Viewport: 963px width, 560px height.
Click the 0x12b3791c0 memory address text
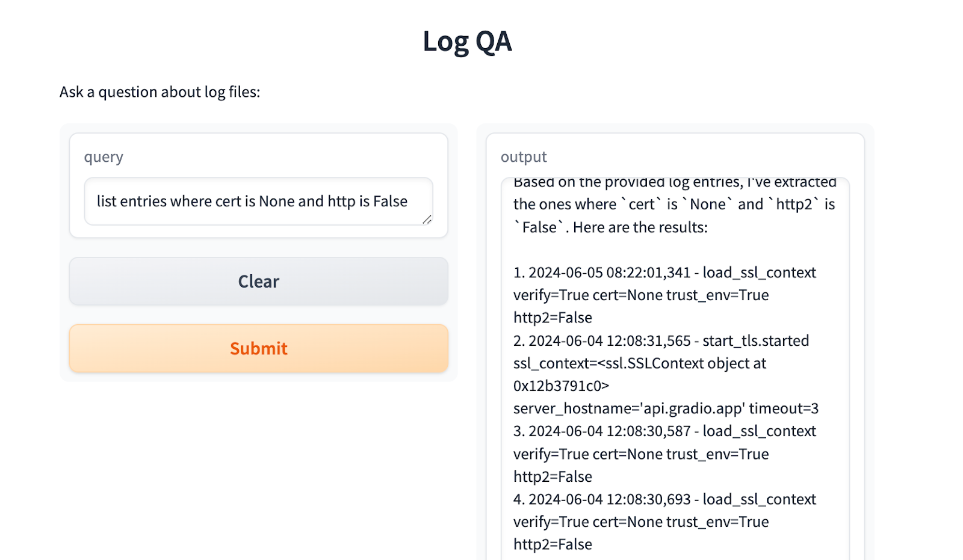(561, 386)
